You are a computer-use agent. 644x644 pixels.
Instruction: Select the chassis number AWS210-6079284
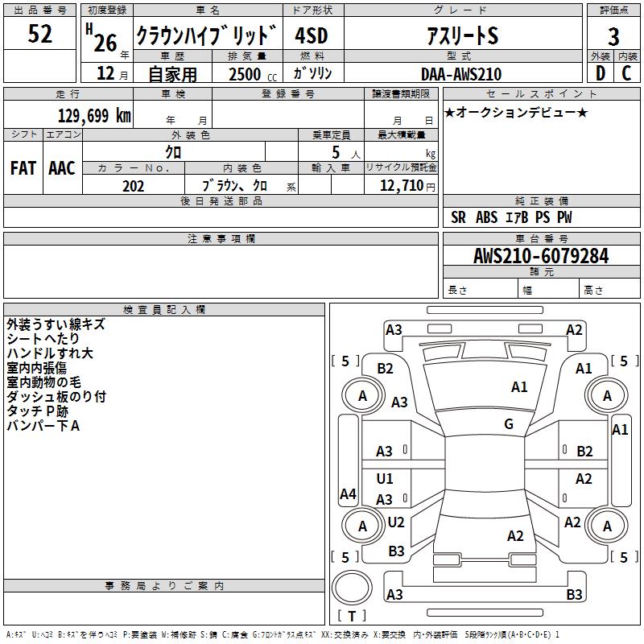pos(541,256)
